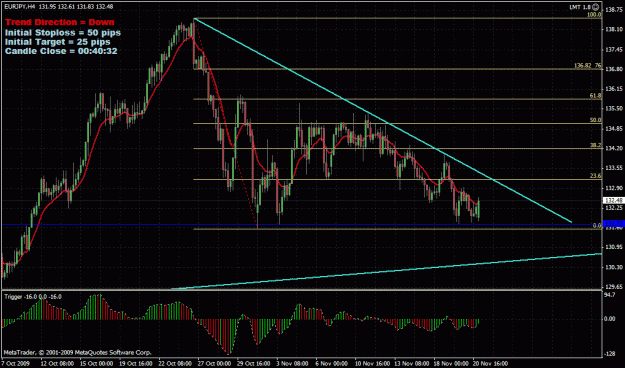
Task: Click the Trigger -16.0 0.0 -16.0 indicator label
Action: [x=33, y=297]
